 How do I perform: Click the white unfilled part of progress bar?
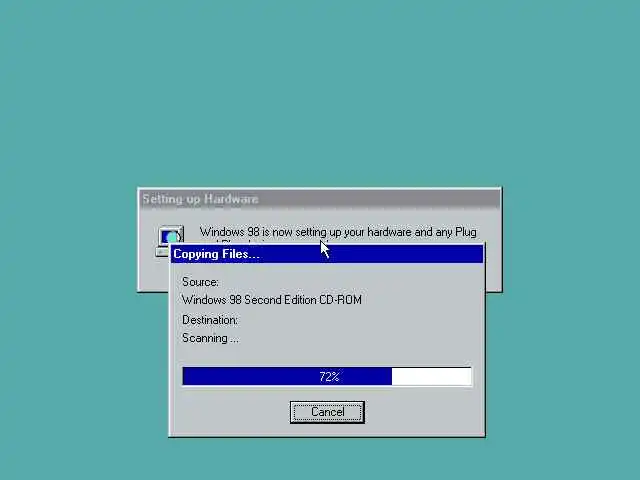431,376
